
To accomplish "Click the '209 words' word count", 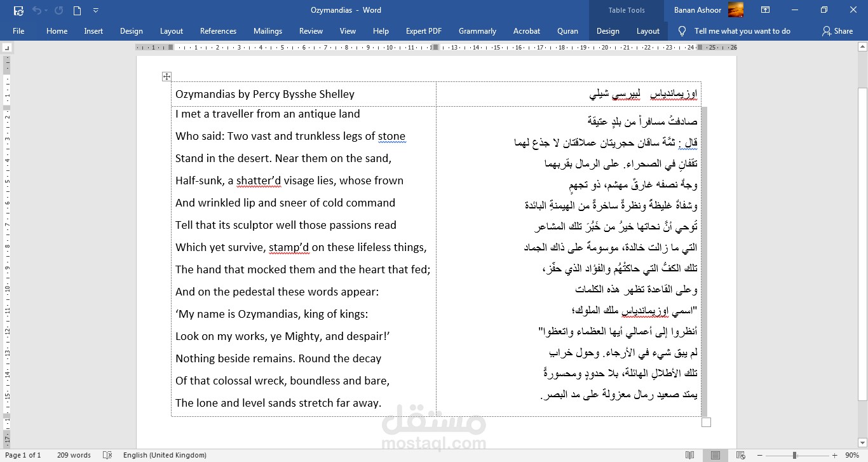I will coord(74,455).
